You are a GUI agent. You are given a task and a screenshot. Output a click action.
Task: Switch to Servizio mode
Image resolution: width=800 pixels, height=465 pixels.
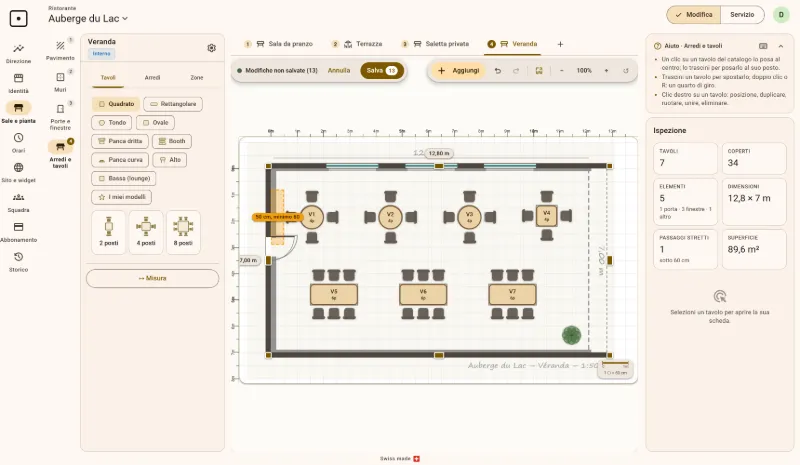tap(742, 15)
